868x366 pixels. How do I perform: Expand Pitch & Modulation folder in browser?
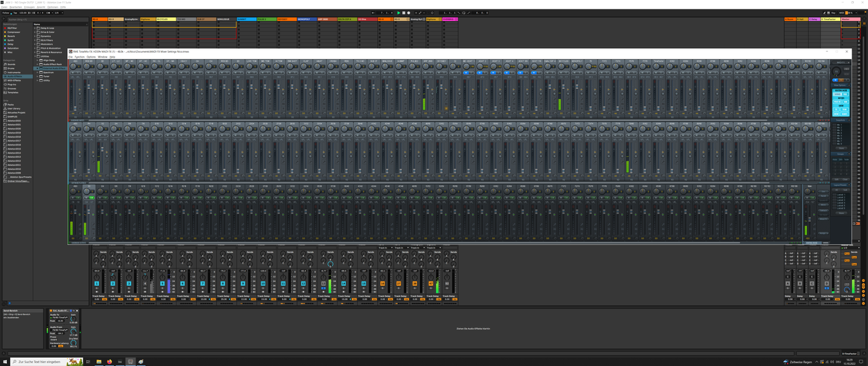(35, 48)
